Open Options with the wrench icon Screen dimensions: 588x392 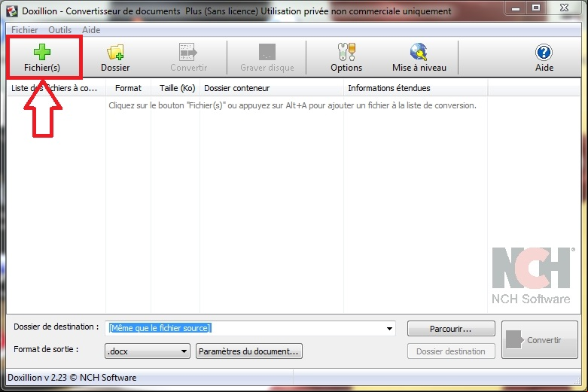tap(346, 57)
